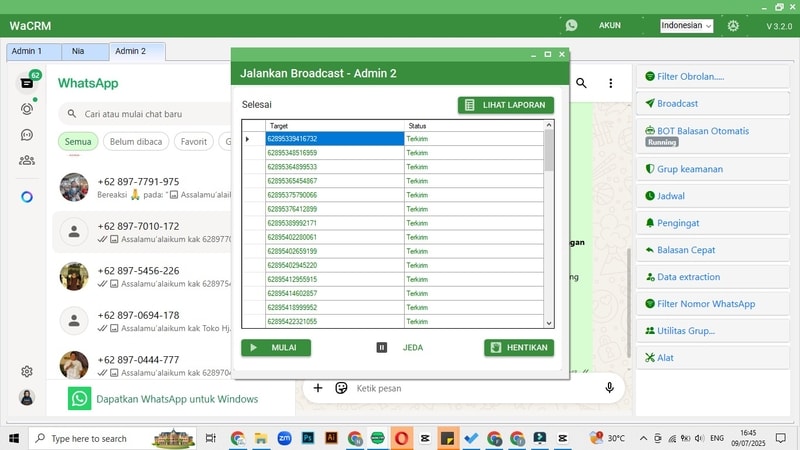Select the target cell 62895402280061
The width and height of the screenshot is (800, 450).
tap(335, 237)
